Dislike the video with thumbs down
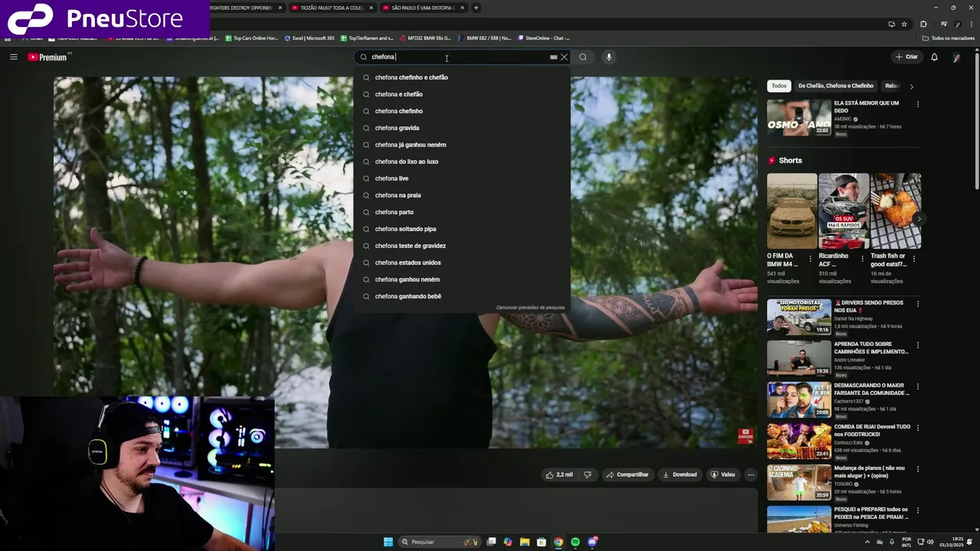The image size is (980, 551). pos(588,474)
